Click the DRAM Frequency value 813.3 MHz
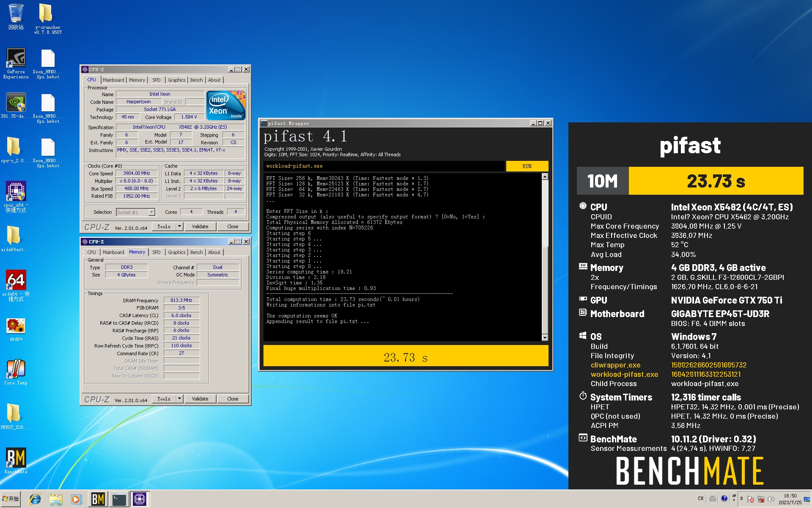This screenshot has height=508, width=812. point(181,300)
